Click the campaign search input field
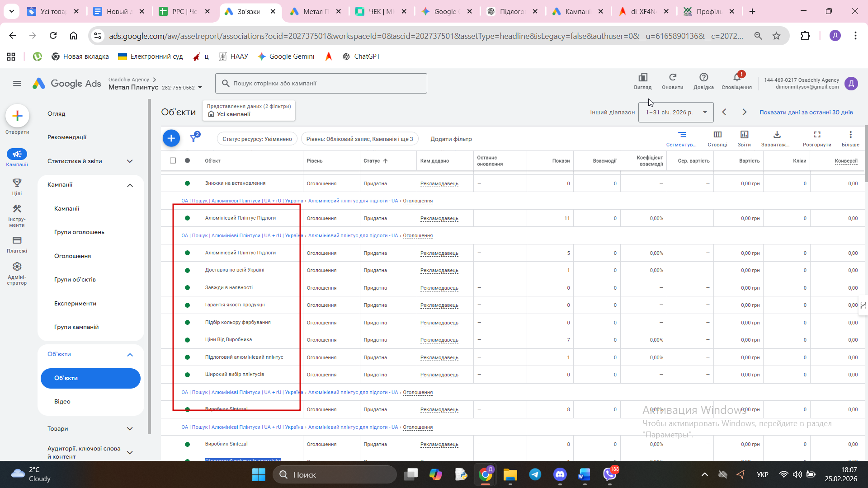The width and height of the screenshot is (868, 488). coord(321,84)
